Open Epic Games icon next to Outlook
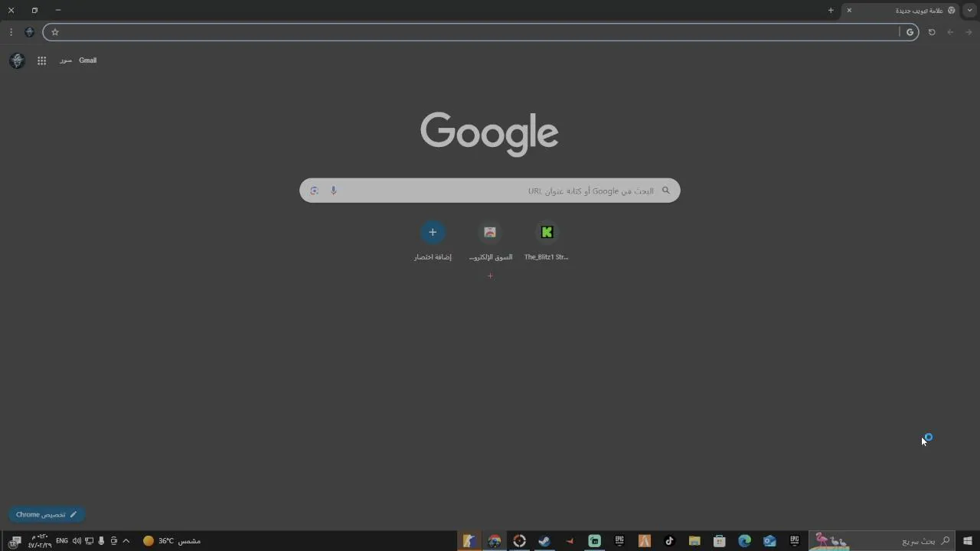The width and height of the screenshot is (980, 551). coord(795,541)
